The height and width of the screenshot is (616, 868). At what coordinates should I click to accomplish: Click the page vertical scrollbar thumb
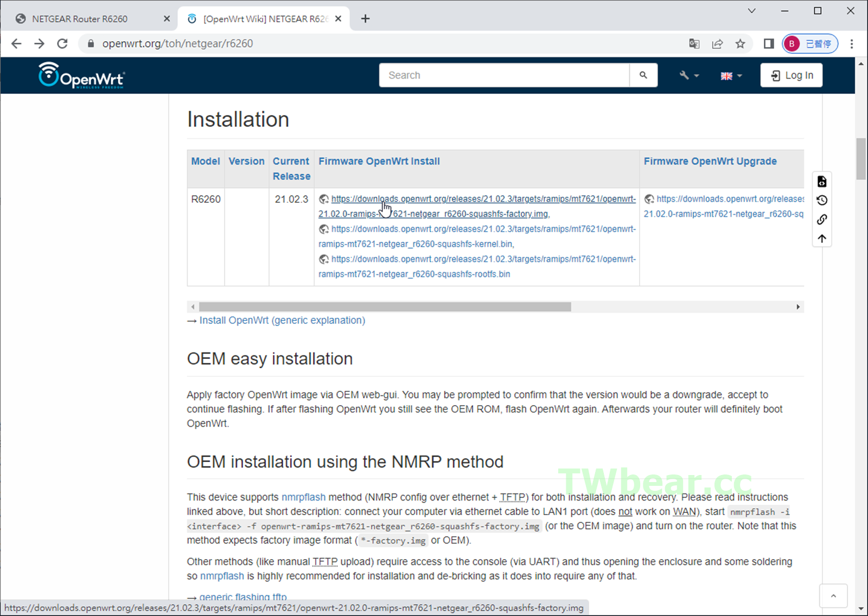861,159
